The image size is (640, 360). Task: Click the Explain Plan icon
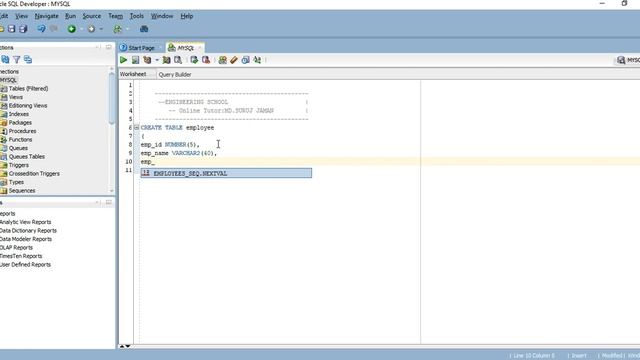[x=147, y=60]
